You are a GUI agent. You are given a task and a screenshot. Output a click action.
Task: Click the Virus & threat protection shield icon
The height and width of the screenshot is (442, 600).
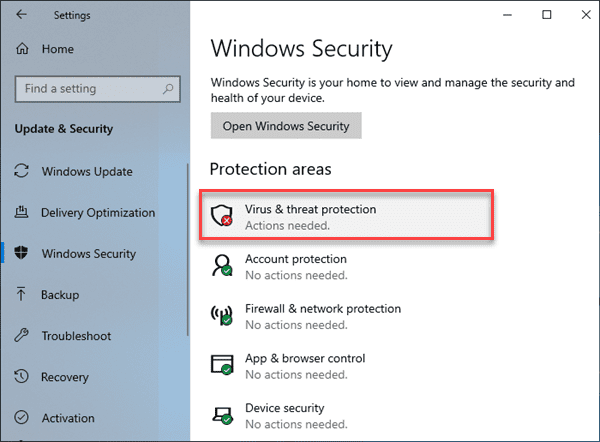click(222, 217)
